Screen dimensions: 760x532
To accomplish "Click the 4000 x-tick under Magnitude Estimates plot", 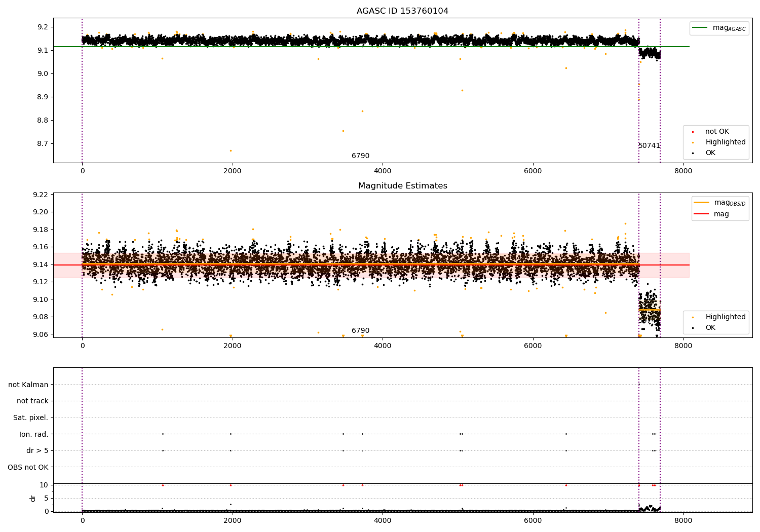I will [x=383, y=346].
